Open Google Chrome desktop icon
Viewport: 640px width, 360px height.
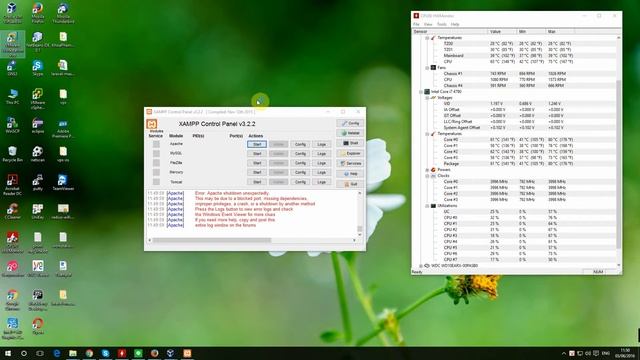pyautogui.click(x=13, y=300)
